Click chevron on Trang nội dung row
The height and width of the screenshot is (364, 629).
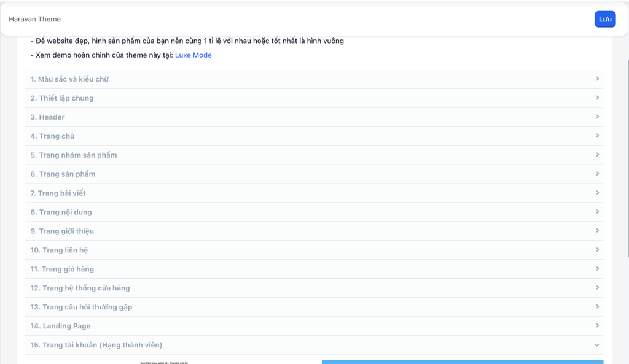[596, 212]
